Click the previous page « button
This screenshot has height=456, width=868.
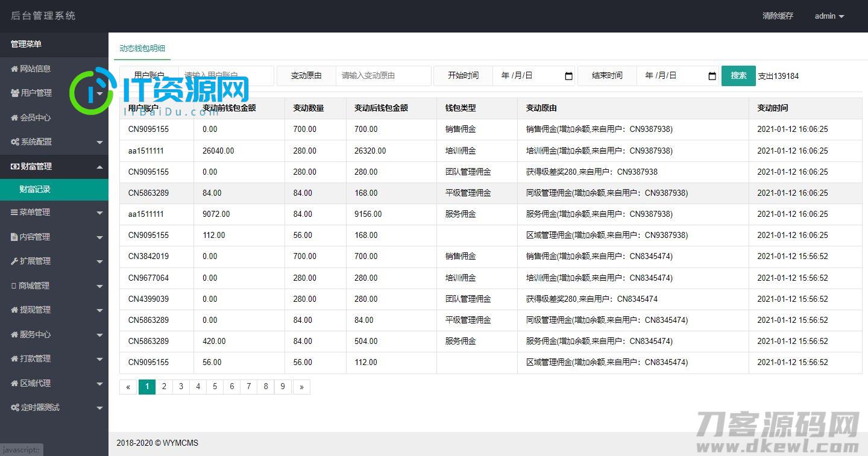point(128,387)
